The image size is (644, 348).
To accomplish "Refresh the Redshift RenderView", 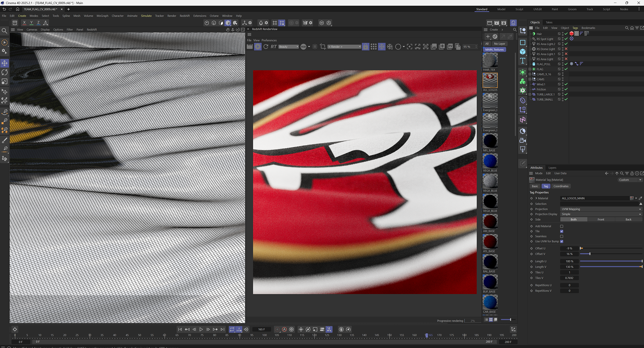I will [266, 47].
